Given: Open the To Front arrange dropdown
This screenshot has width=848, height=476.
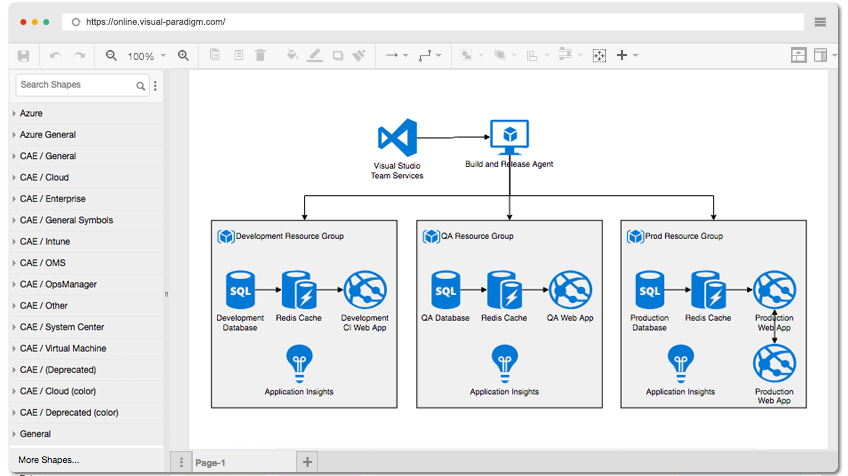Looking at the screenshot, I should [471, 55].
